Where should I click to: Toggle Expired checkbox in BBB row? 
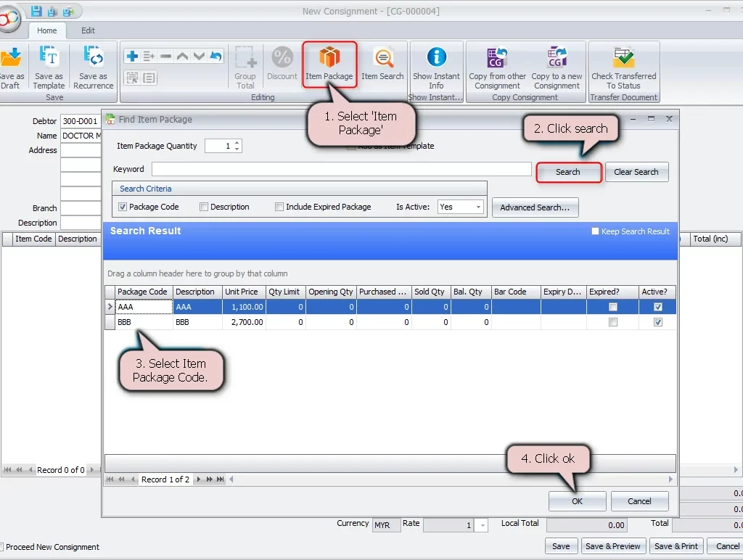click(612, 322)
